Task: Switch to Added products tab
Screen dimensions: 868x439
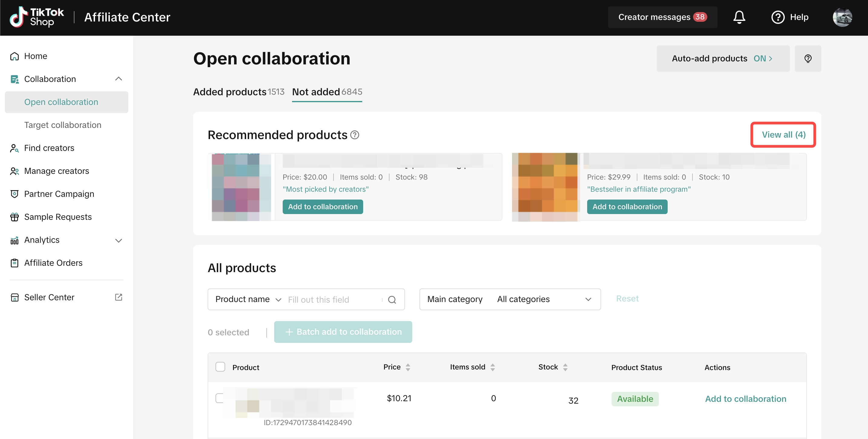Action: pyautogui.click(x=238, y=92)
